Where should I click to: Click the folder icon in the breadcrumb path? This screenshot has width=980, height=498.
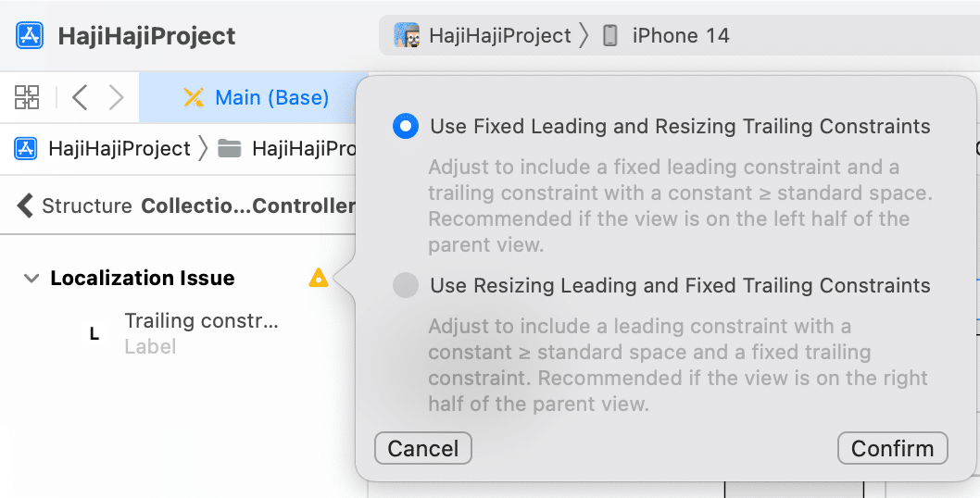(x=230, y=149)
